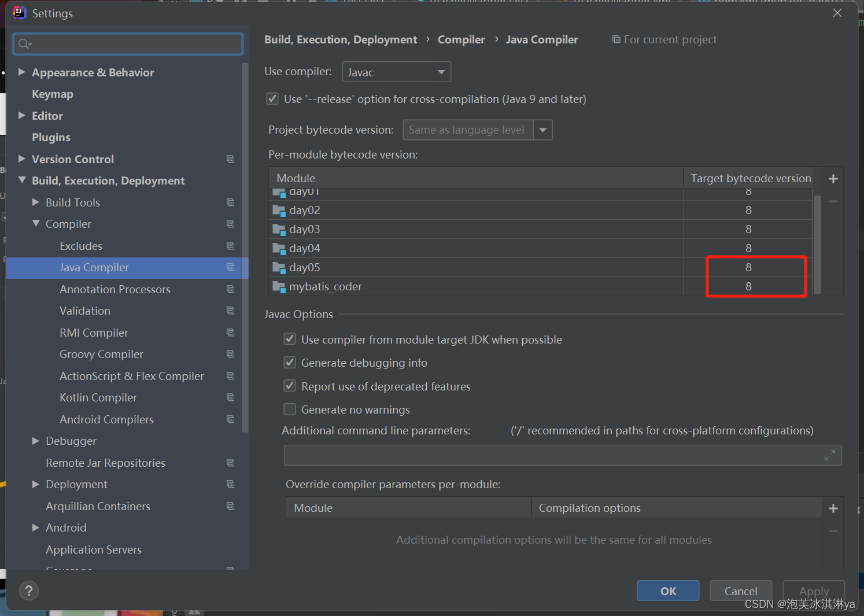Image resolution: width=864 pixels, height=616 pixels.
Task: Disable the Generate debugging info checkbox
Action: [290, 362]
